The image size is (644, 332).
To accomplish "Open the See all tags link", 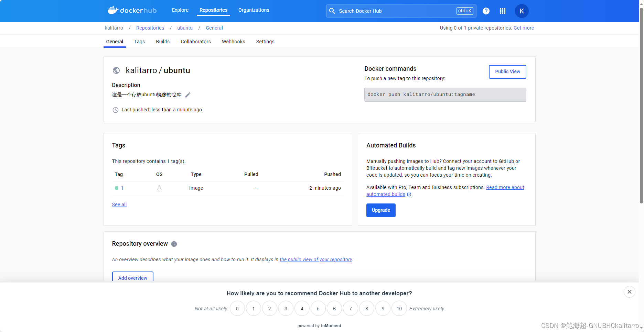I will 119,204.
